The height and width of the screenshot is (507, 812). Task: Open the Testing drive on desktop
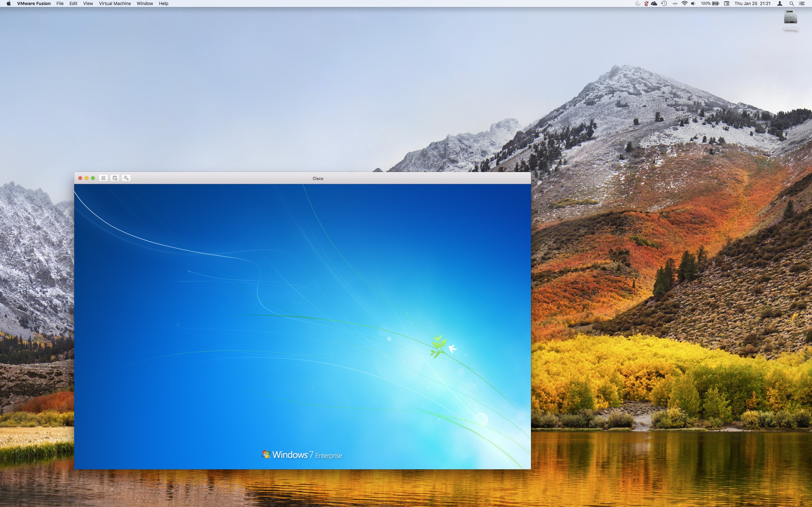pos(790,18)
